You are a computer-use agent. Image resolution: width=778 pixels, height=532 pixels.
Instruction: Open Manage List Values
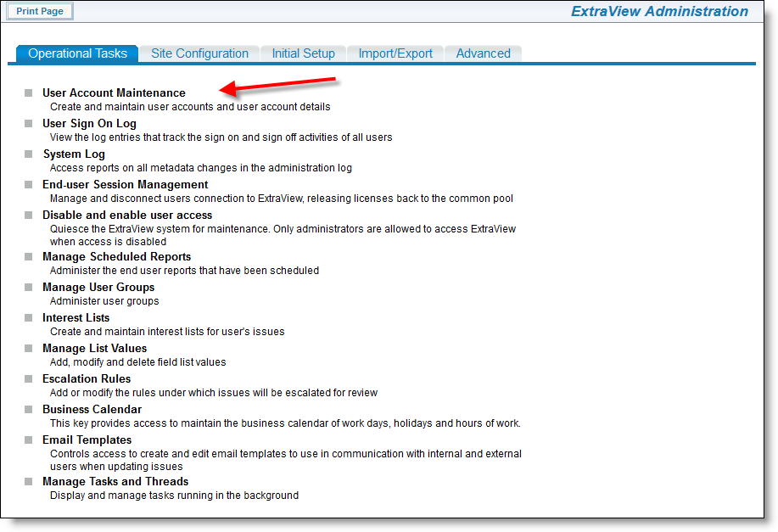point(94,349)
